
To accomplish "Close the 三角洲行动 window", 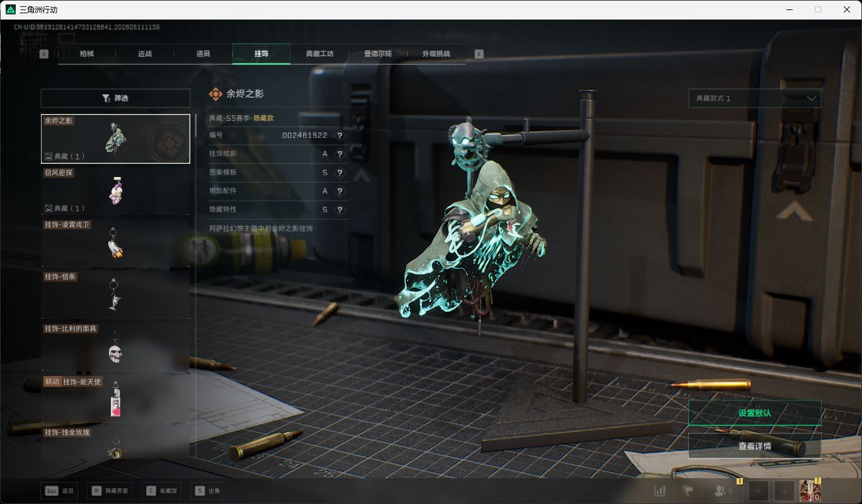I will point(847,9).
